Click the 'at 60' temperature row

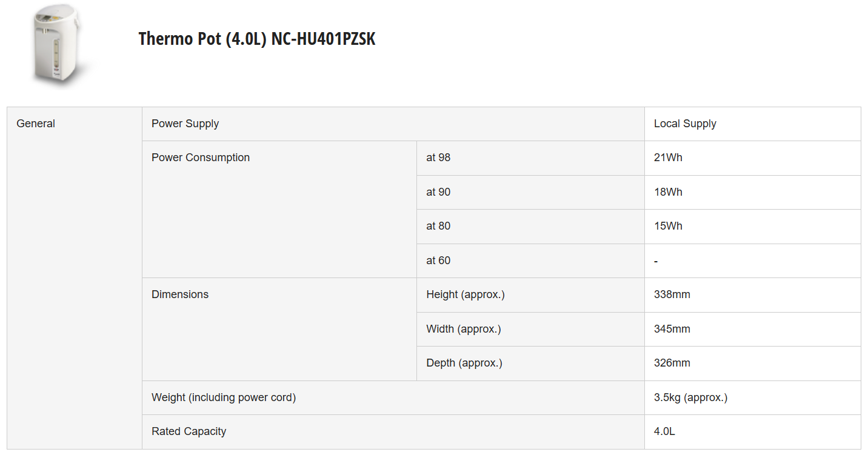(x=438, y=261)
